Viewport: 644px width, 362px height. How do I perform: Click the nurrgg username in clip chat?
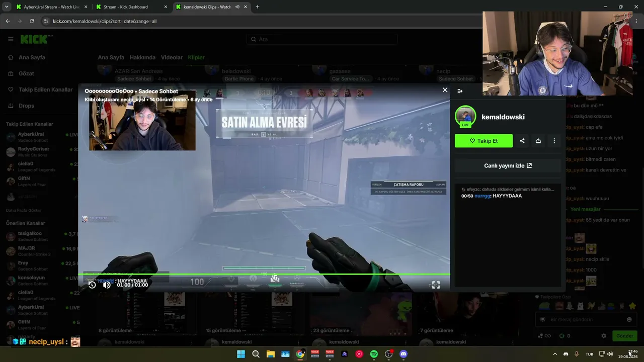pos(482,196)
